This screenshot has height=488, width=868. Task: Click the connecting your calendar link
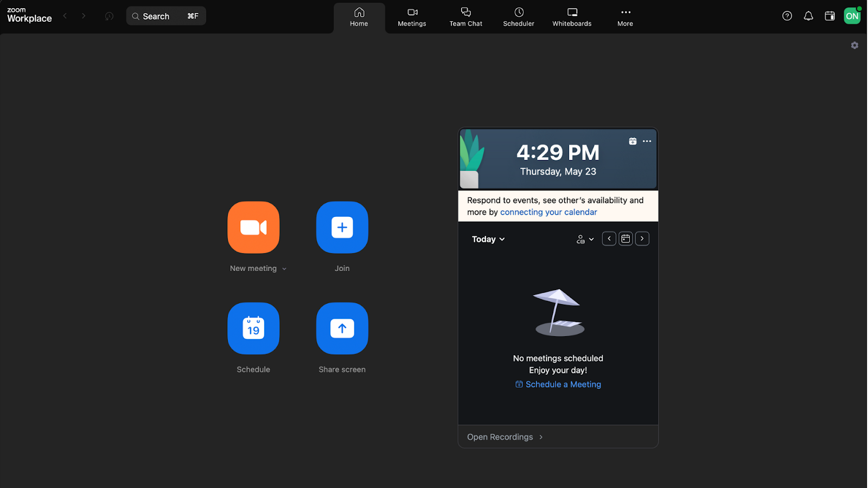pos(548,212)
